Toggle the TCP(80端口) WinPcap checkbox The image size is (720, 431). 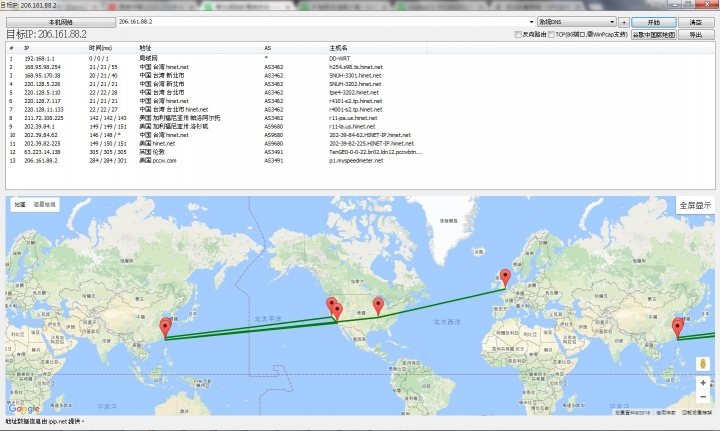pos(551,34)
